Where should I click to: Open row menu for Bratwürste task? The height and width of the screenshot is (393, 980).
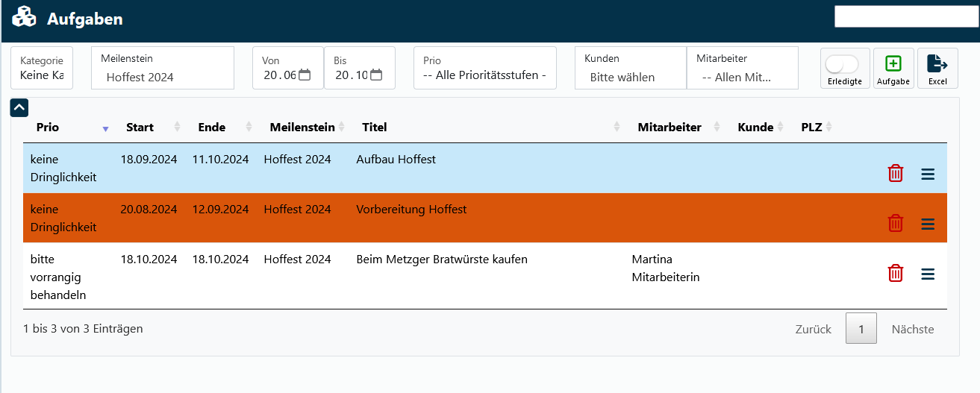[928, 274]
